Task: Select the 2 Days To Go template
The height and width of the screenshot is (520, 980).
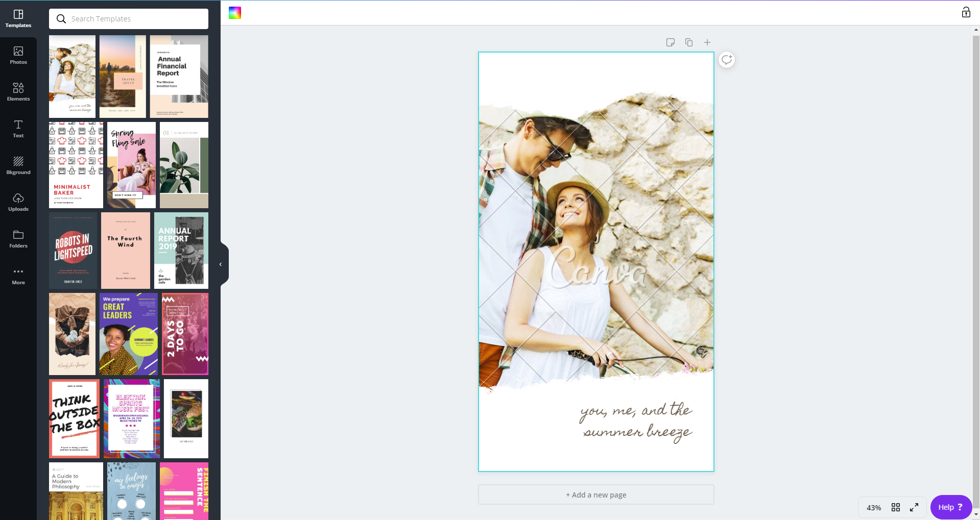Action: tap(185, 334)
